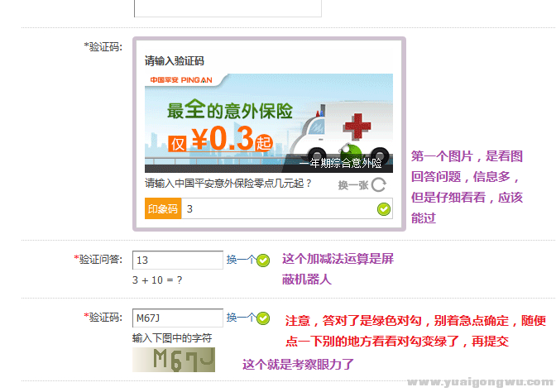Click 换一个 link next to answer 13

(241, 260)
